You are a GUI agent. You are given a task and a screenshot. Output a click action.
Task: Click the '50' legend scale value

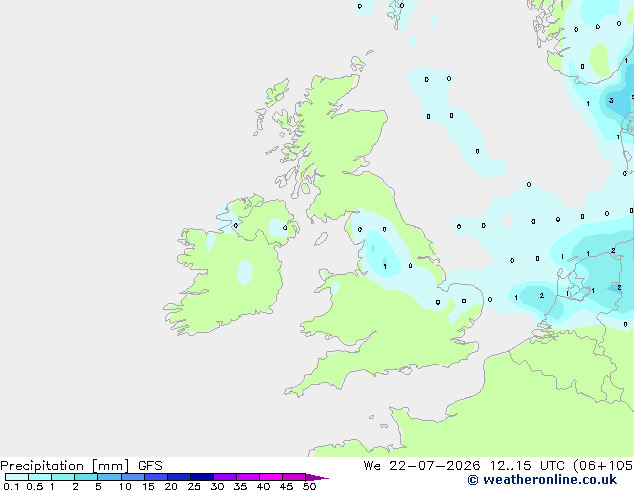click(x=309, y=486)
